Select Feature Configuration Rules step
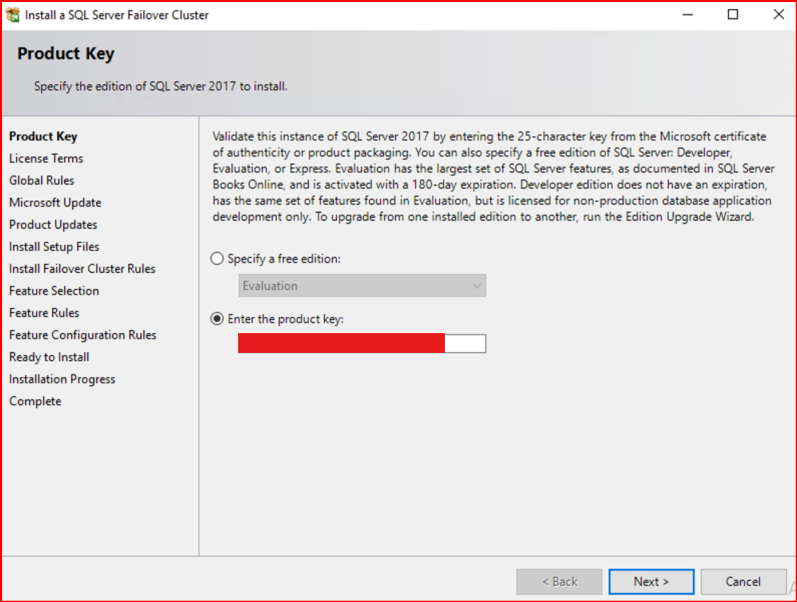Screen dimensions: 797x602 pos(82,335)
